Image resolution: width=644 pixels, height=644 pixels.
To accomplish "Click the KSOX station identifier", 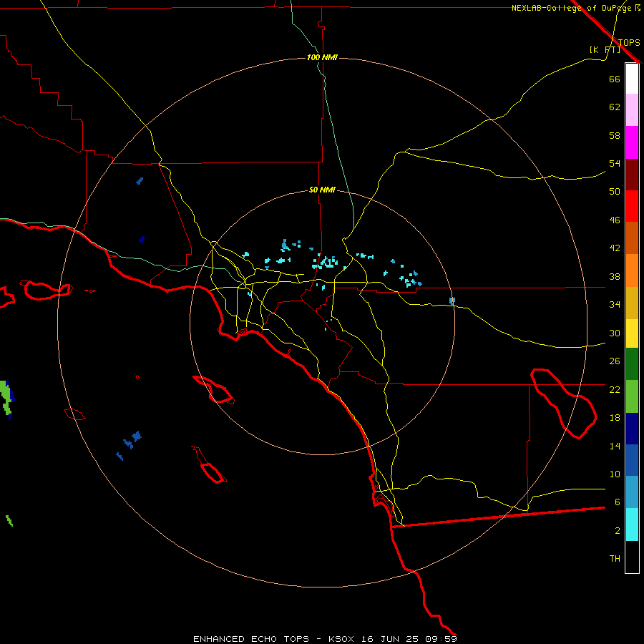I will (x=341, y=639).
